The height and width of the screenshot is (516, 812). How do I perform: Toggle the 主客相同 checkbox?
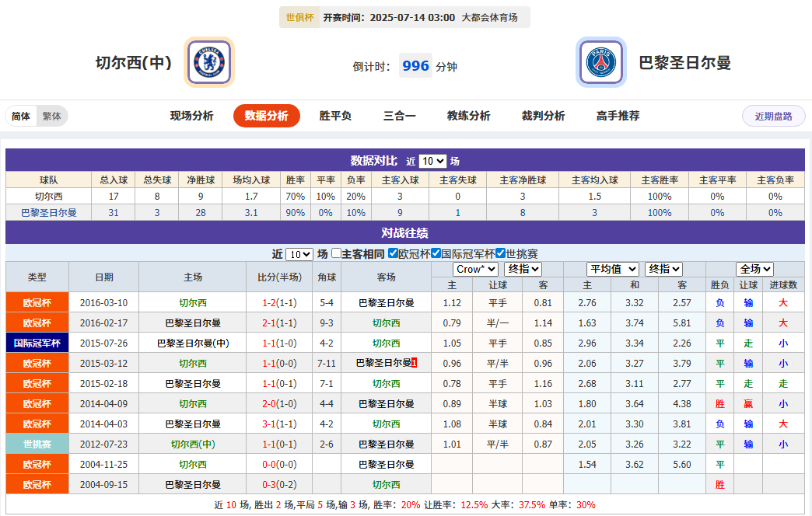tap(337, 253)
